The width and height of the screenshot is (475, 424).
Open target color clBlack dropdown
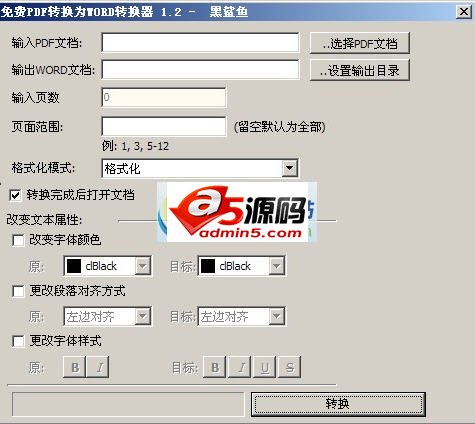click(x=276, y=266)
